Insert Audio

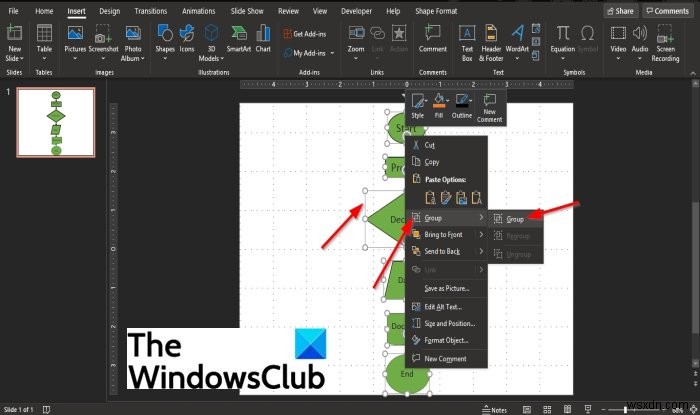tap(640, 42)
